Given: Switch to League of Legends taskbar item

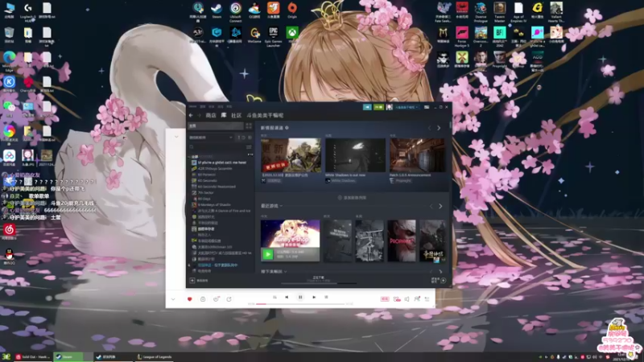Looking at the screenshot, I should (x=154, y=356).
